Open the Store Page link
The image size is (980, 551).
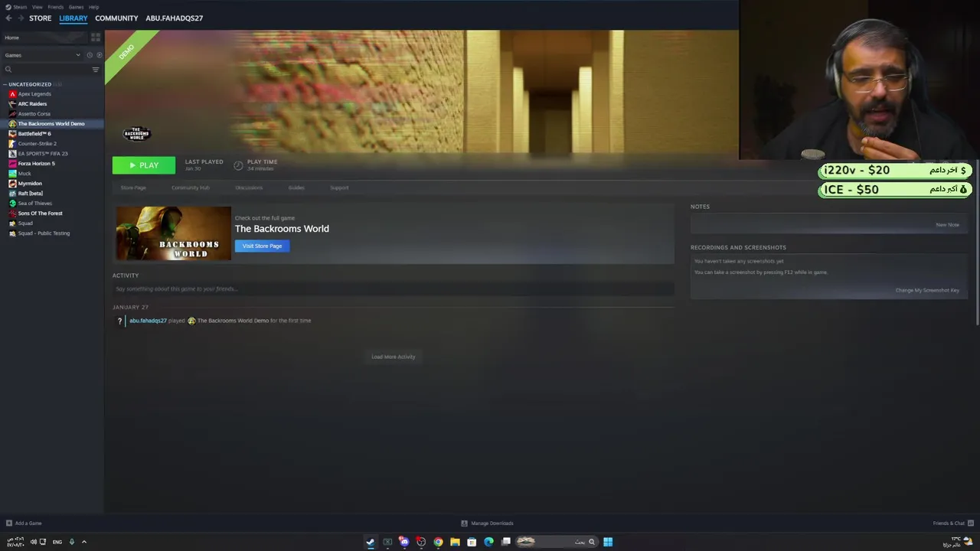point(133,187)
